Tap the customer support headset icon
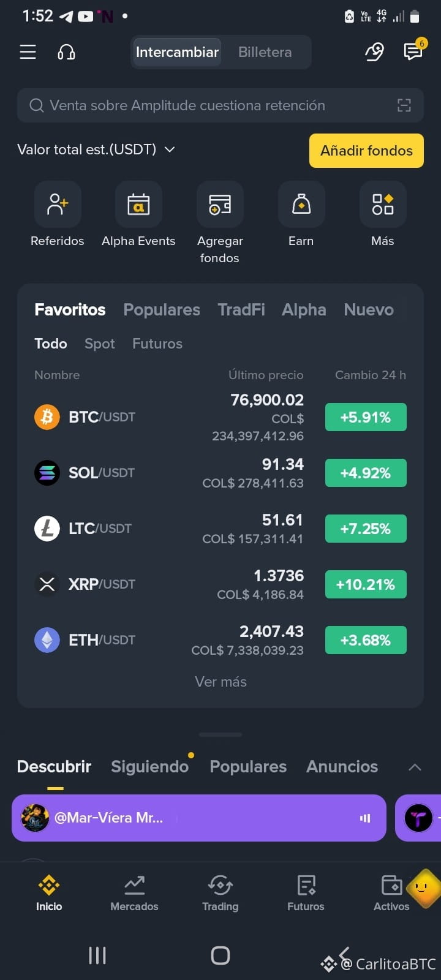441x980 pixels. click(x=66, y=52)
